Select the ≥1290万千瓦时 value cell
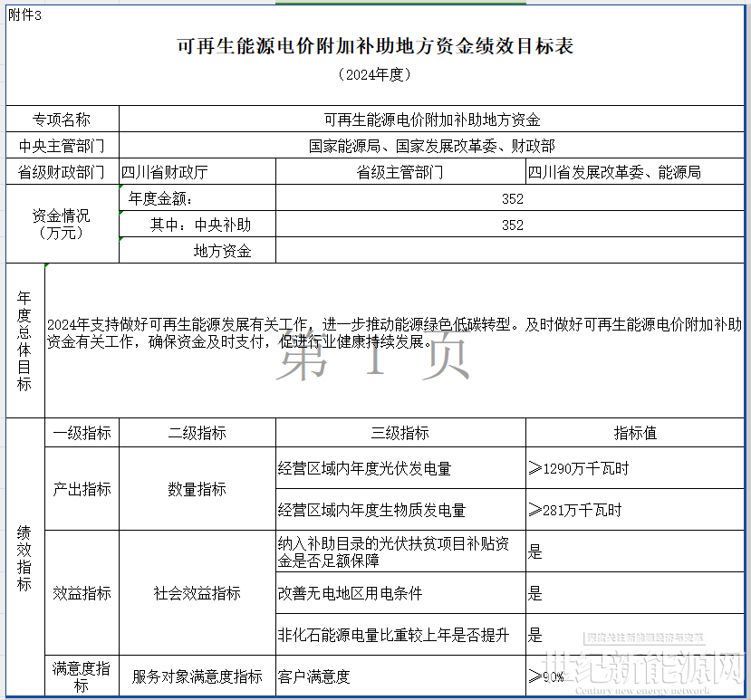 pyautogui.click(x=635, y=468)
